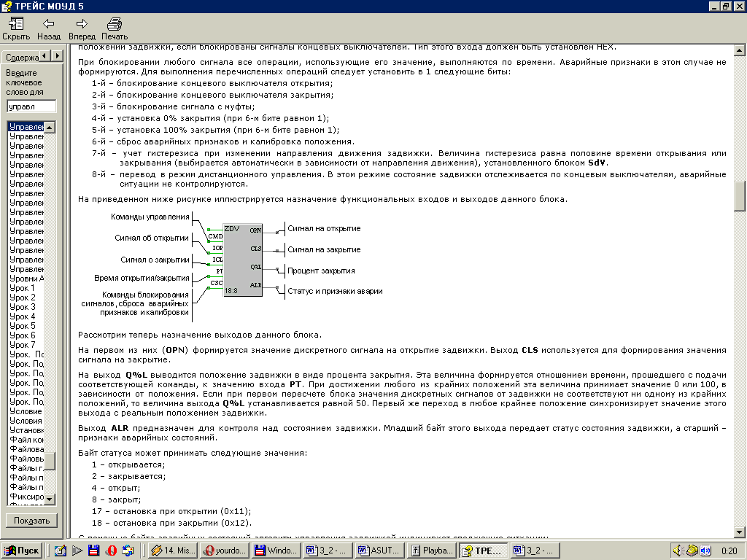Image resolution: width=747 pixels, height=560 pixels.
Task: Click the bold SdV block name in the text
Action: (597, 163)
